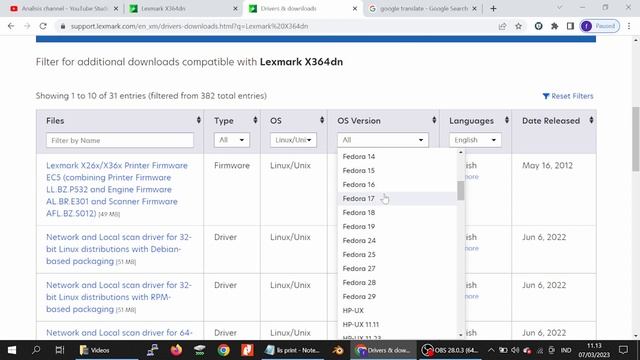Choose Fedora 16 in OS Version
The width and height of the screenshot is (640, 360).
point(397,184)
